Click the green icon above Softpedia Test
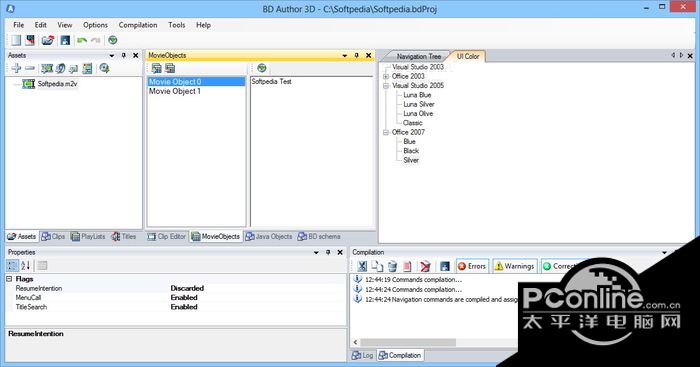700x367 pixels. tap(262, 68)
